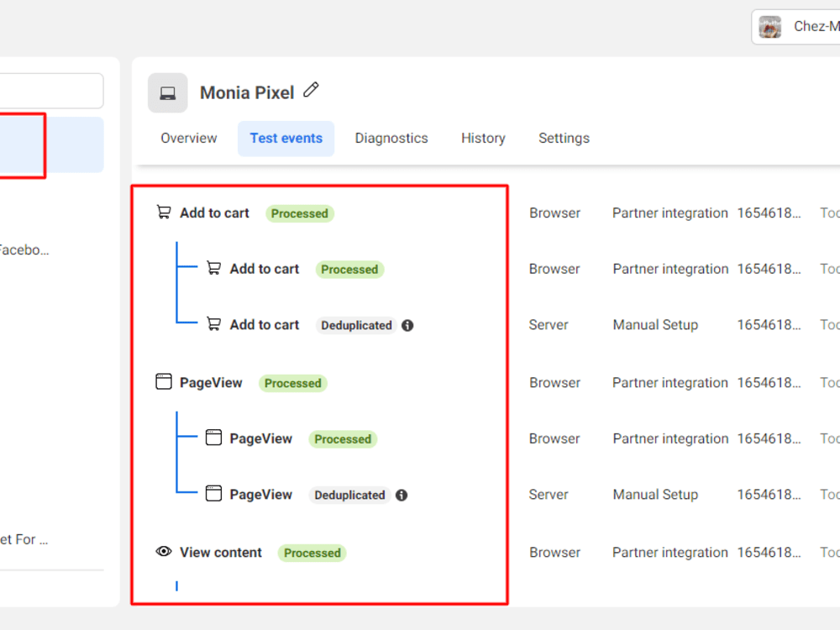Click the Processed badge on Add to cart
This screenshot has width=840, height=630.
tap(300, 213)
